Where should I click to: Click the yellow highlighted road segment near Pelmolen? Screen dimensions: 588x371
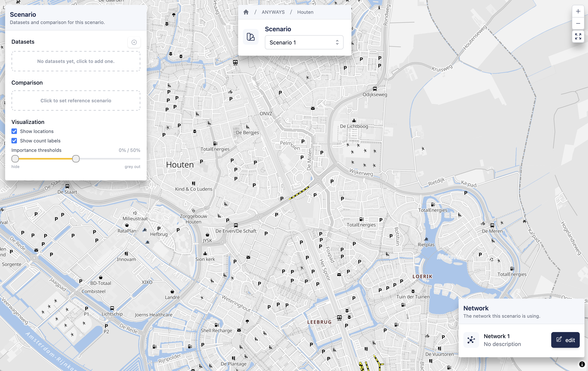299,193
